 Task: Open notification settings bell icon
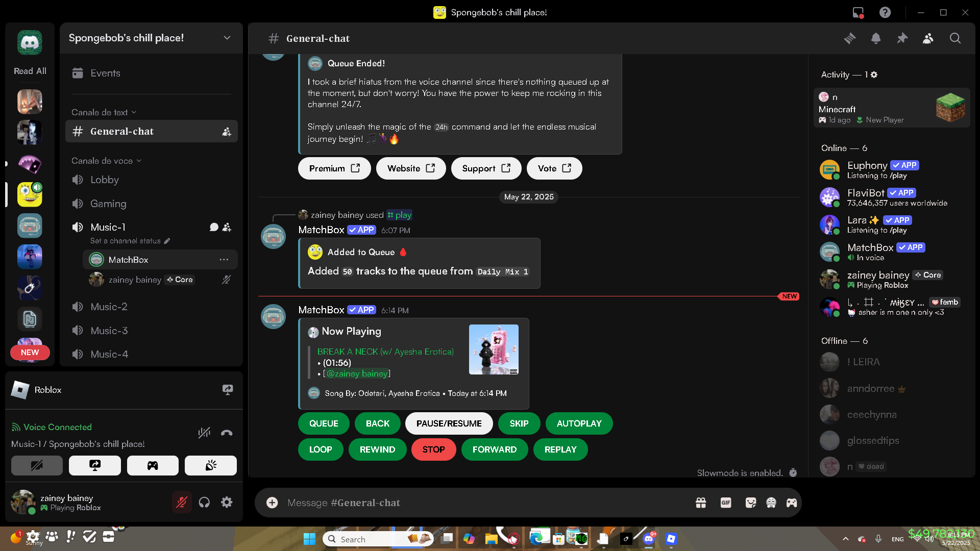[876, 38]
